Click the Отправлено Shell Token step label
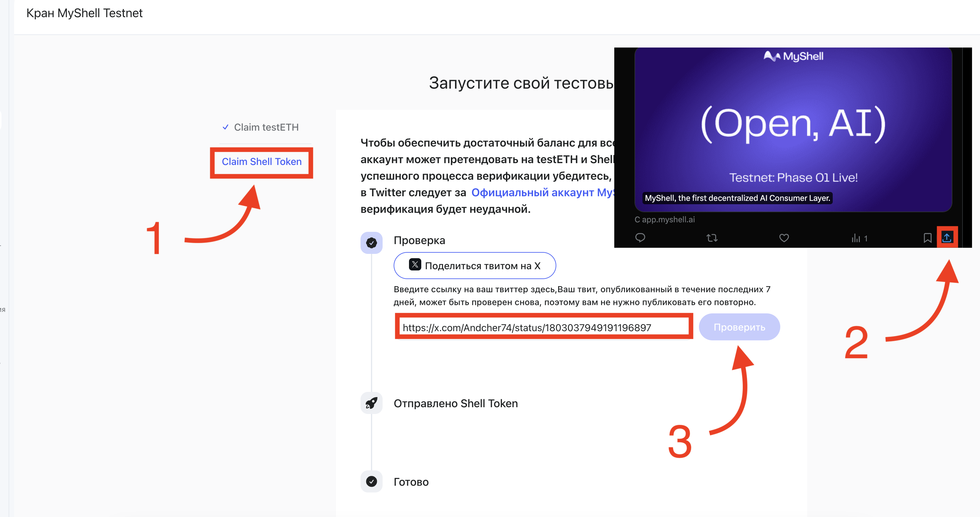Viewport: 980px width, 517px height. [x=455, y=403]
